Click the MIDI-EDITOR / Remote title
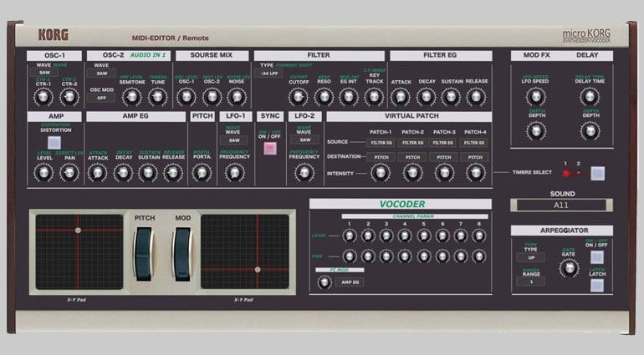644x355 pixels. (x=170, y=38)
